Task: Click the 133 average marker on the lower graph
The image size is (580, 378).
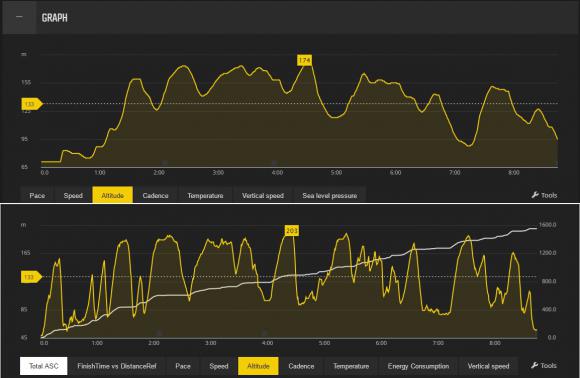Action: click(31, 277)
